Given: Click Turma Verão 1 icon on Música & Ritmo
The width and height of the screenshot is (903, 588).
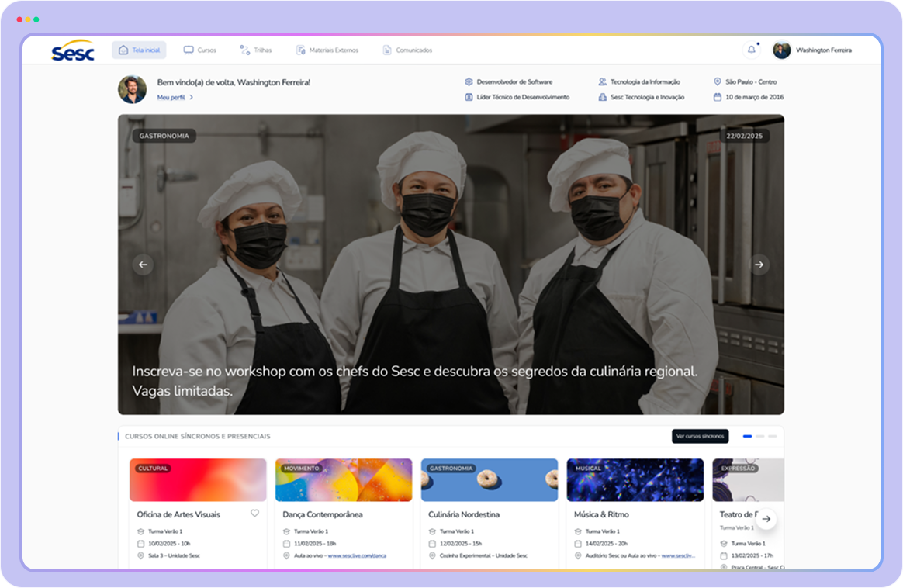Looking at the screenshot, I should [578, 531].
